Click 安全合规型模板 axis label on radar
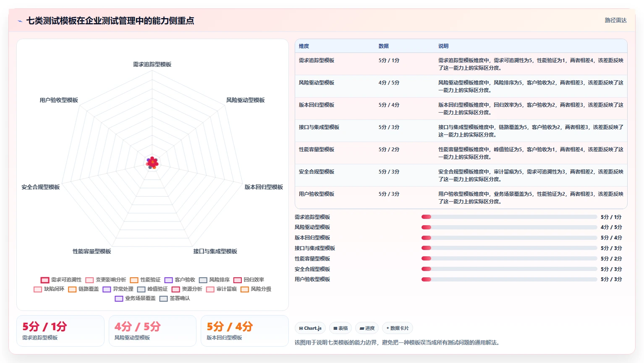 [41, 187]
